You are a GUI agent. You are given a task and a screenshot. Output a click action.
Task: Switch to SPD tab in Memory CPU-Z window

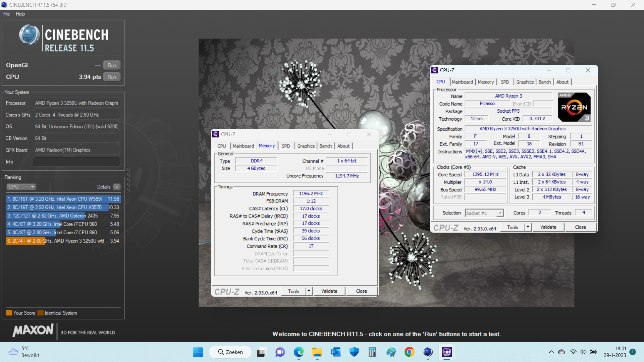286,146
